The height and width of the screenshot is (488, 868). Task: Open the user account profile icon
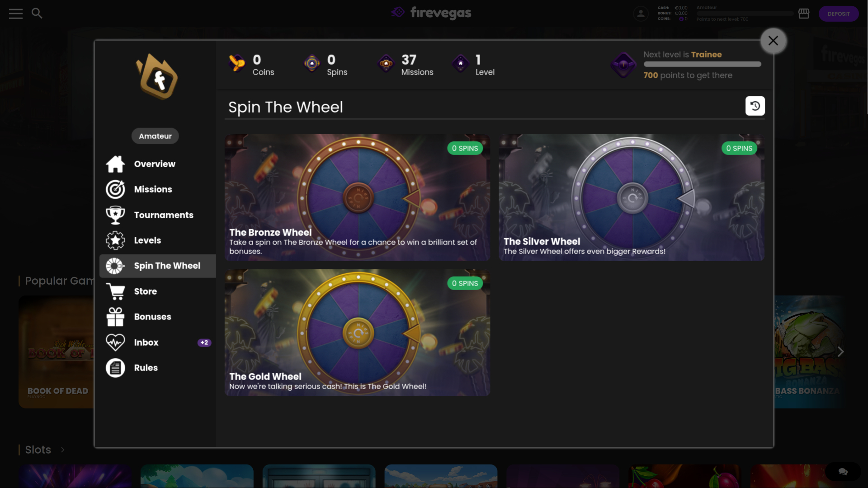(x=641, y=14)
